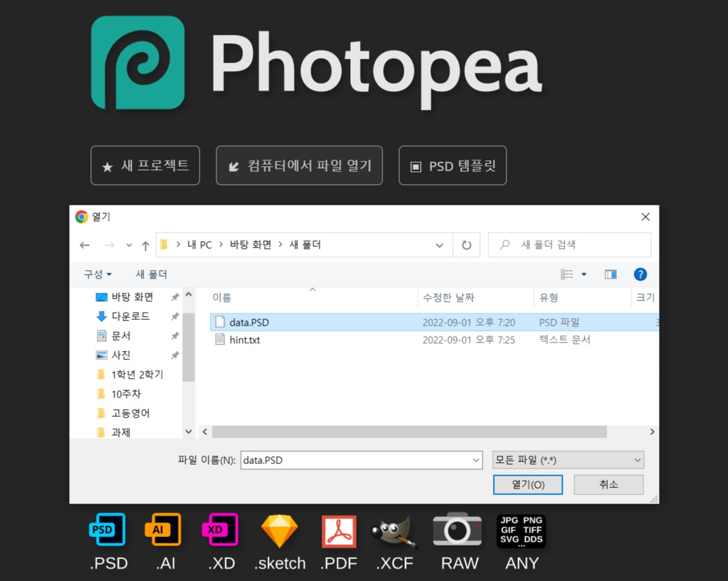Viewport: 728px width, 581px height.
Task: Open the 고등영어 folder in sidebar
Action: point(130,414)
